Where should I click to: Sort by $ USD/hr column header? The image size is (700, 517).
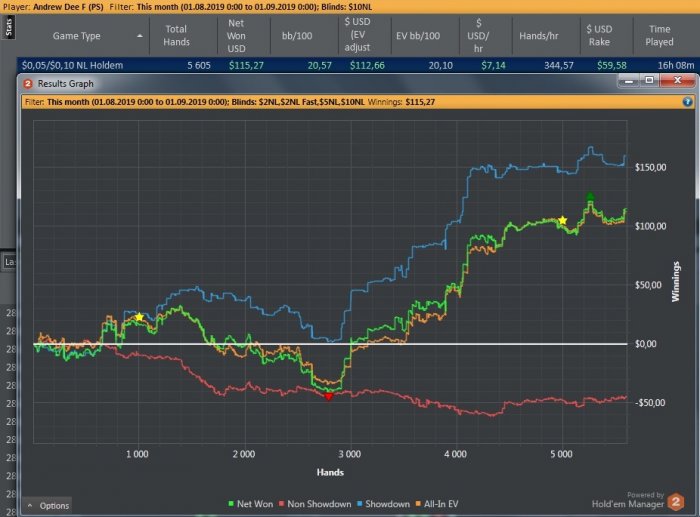pos(486,36)
